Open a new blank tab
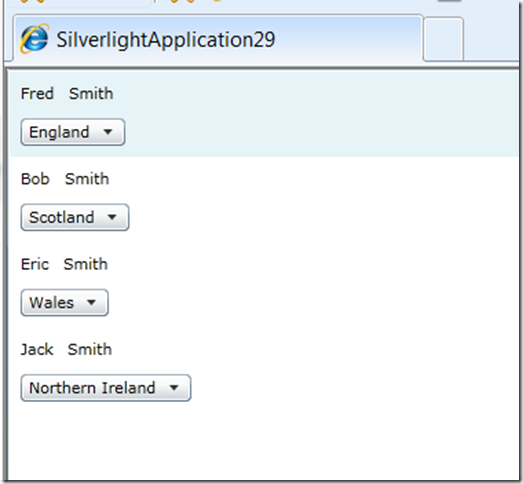523x484 pixels. 443,39
